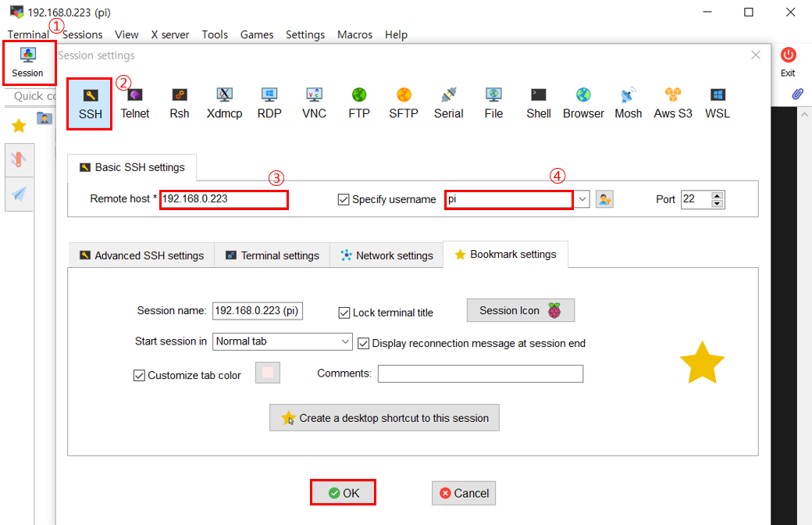Click the Comments input field

480,373
